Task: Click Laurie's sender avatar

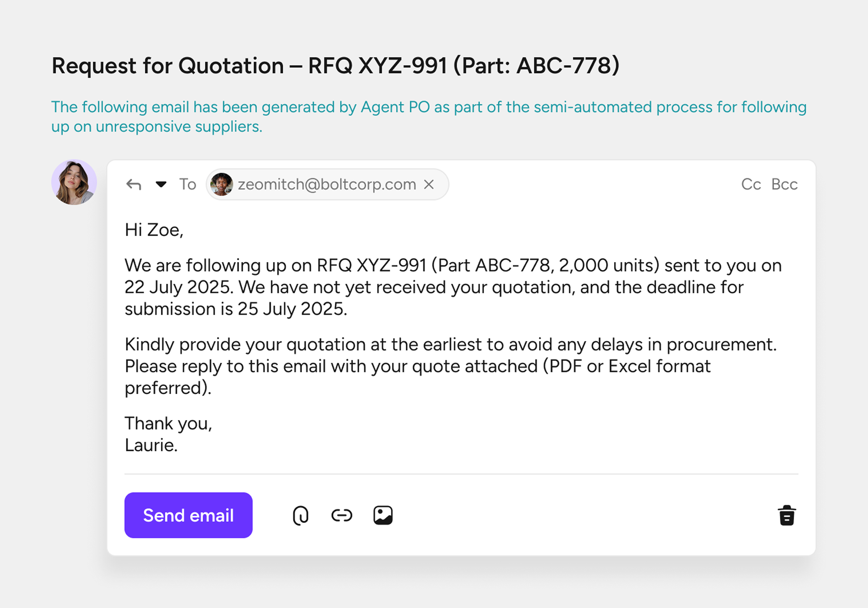Action: click(x=74, y=182)
